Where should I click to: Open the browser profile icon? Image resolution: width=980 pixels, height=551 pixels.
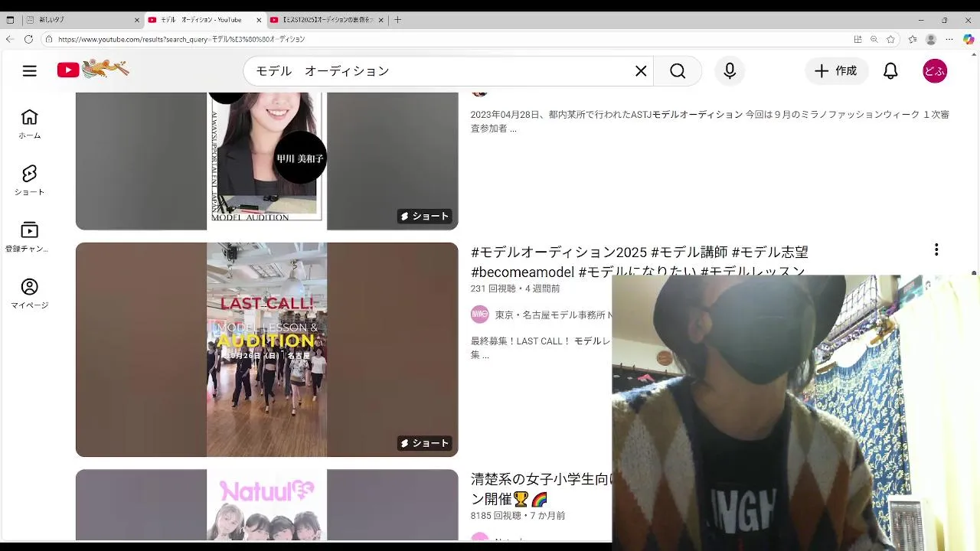point(931,39)
